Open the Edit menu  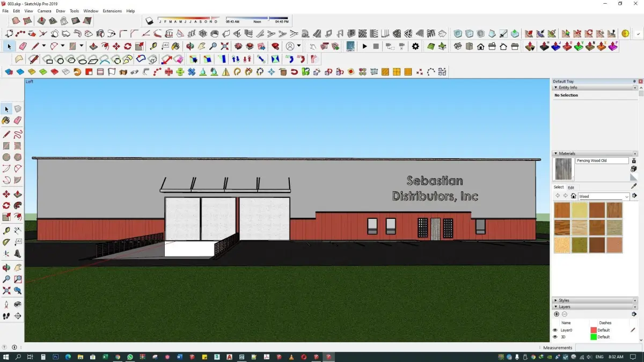tap(17, 11)
